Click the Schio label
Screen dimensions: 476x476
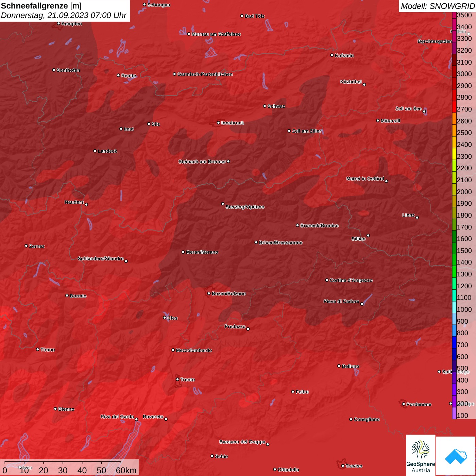coord(221,456)
